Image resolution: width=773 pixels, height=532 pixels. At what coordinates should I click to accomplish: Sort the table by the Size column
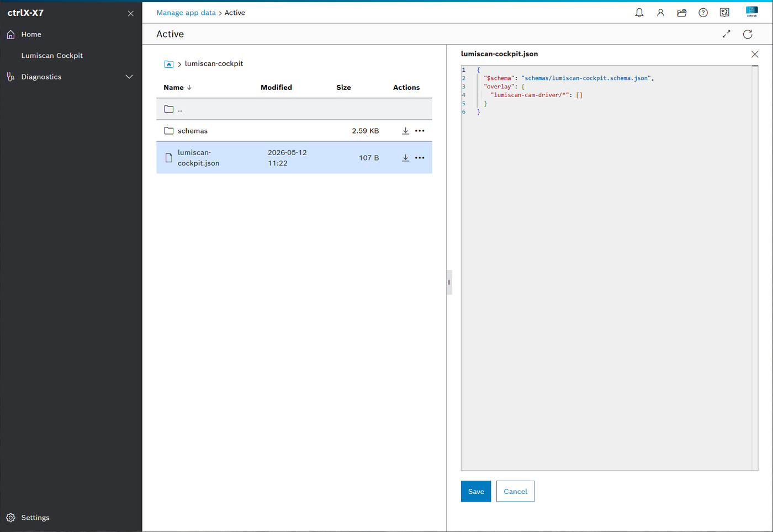coord(343,88)
